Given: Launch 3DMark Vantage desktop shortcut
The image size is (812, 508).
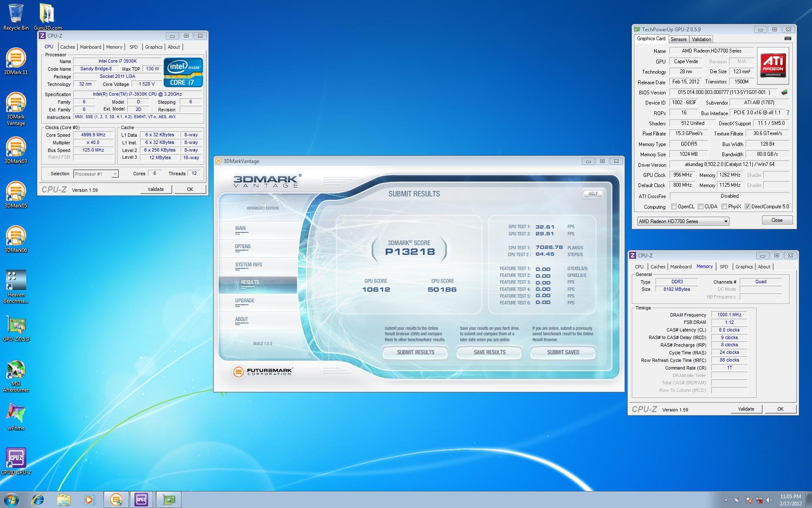Looking at the screenshot, I should pos(16,109).
